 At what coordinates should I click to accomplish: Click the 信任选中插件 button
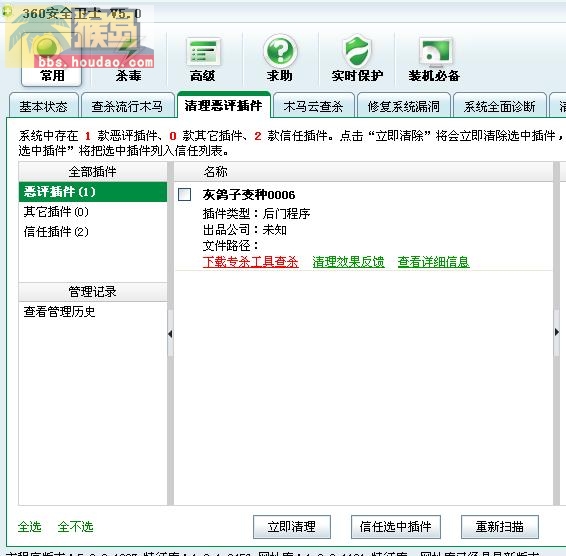click(x=396, y=527)
